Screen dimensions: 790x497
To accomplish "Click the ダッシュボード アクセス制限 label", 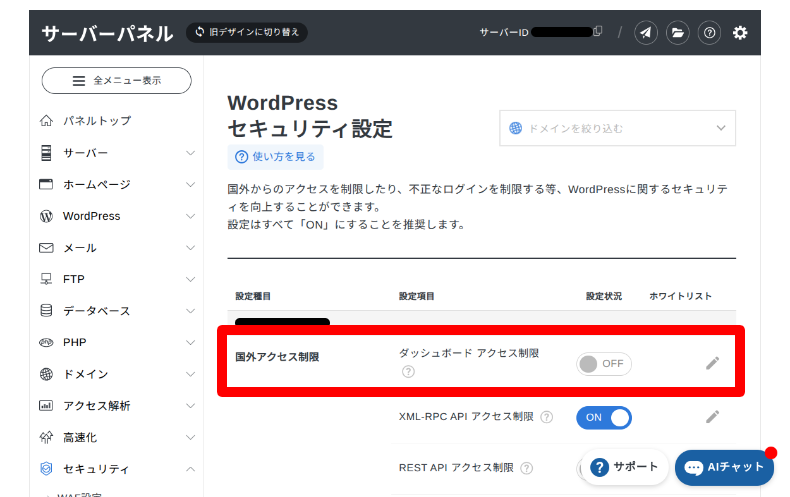I will (469, 353).
